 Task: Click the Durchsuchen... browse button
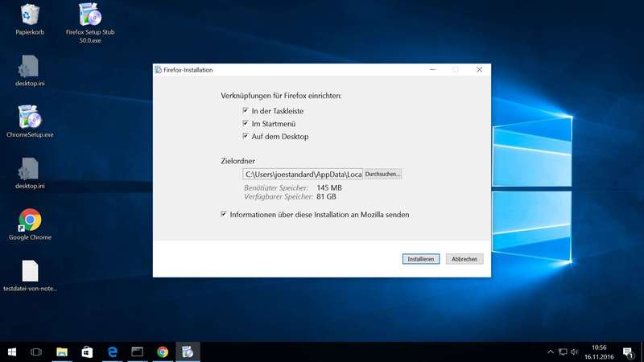383,174
